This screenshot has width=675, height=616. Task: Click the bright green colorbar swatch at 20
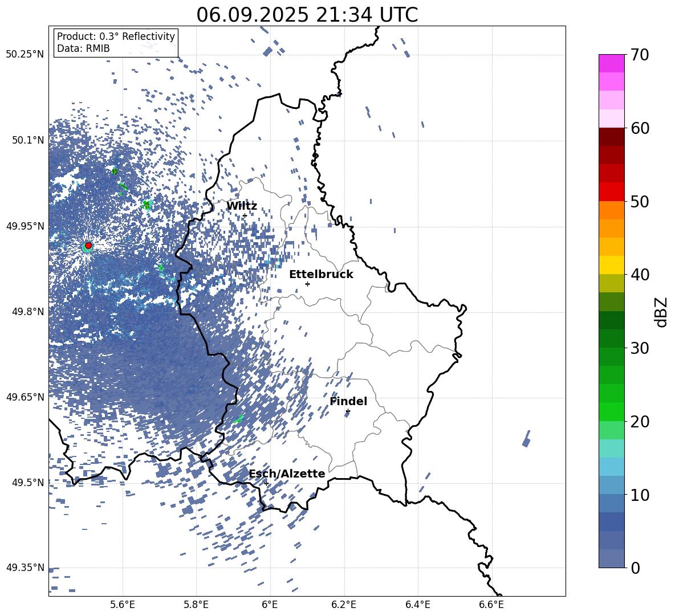(x=611, y=411)
